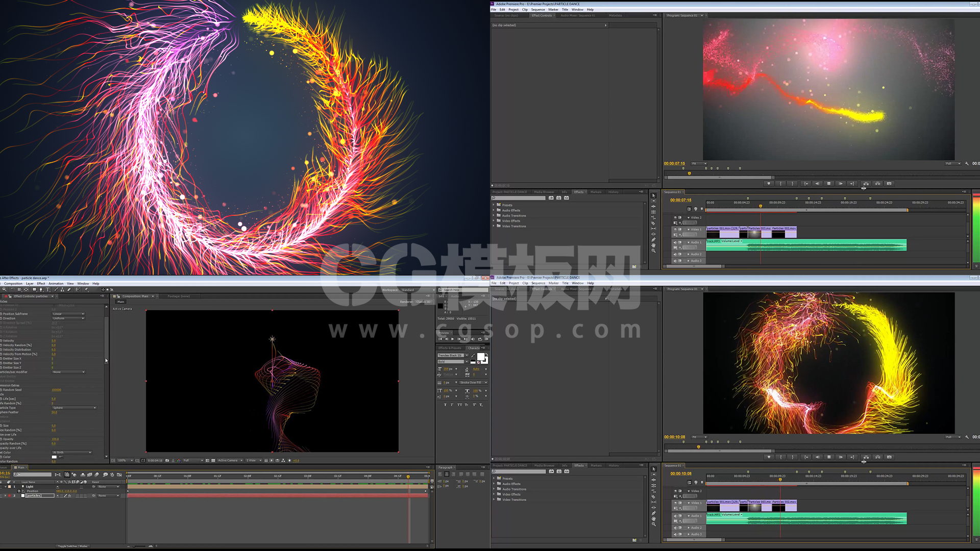Choose Hand tool in lower Premiere tools panel
Viewport: 980px width, 551px height.
[x=653, y=518]
